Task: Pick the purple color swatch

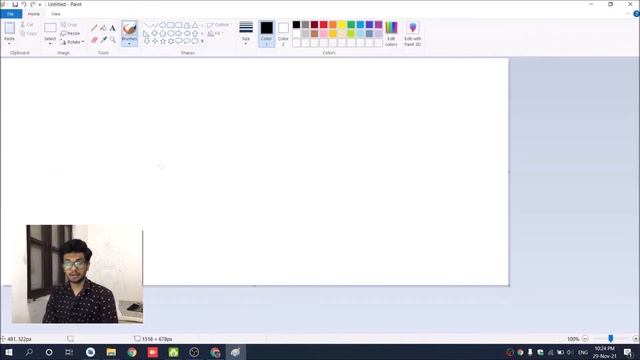Action: click(378, 25)
